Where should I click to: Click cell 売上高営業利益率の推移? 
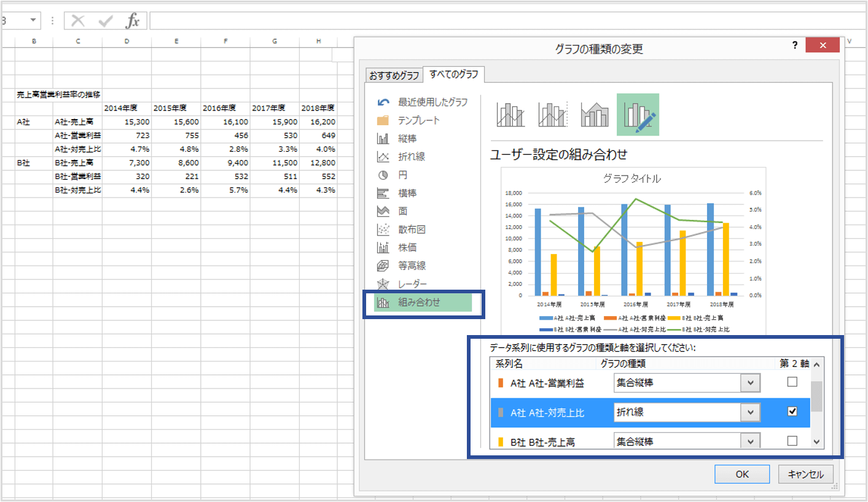(59, 95)
